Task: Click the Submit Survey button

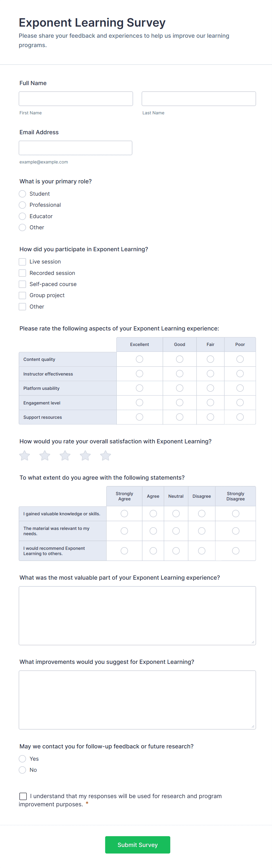Action: [x=137, y=845]
